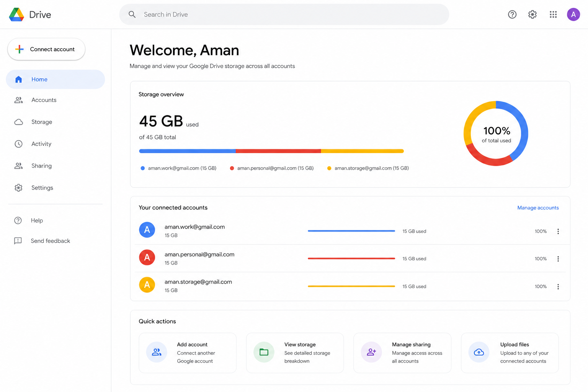Screen dimensions: 588x392
Task: Click the Sharing people icon in sidebar
Action: point(18,166)
